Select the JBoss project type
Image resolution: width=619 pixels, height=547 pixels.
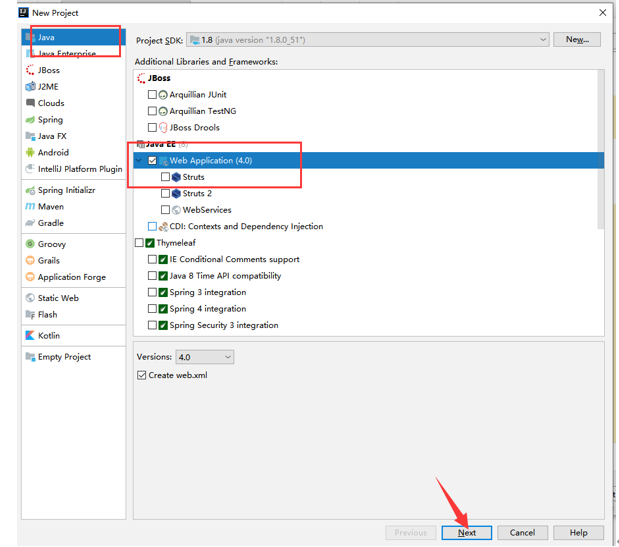73,70
